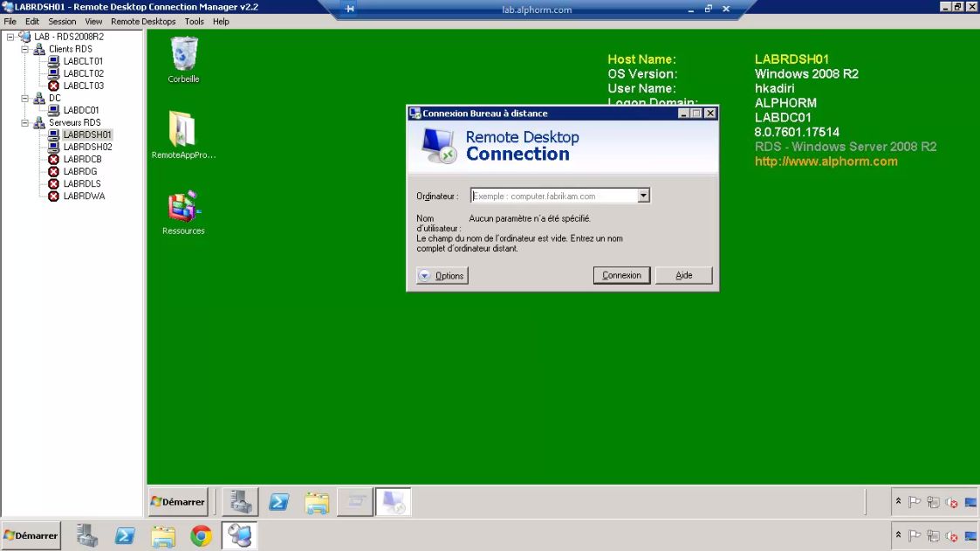Viewport: 980px width, 551px height.
Task: Click the muted volume icon in the system tray
Action: tap(951, 536)
